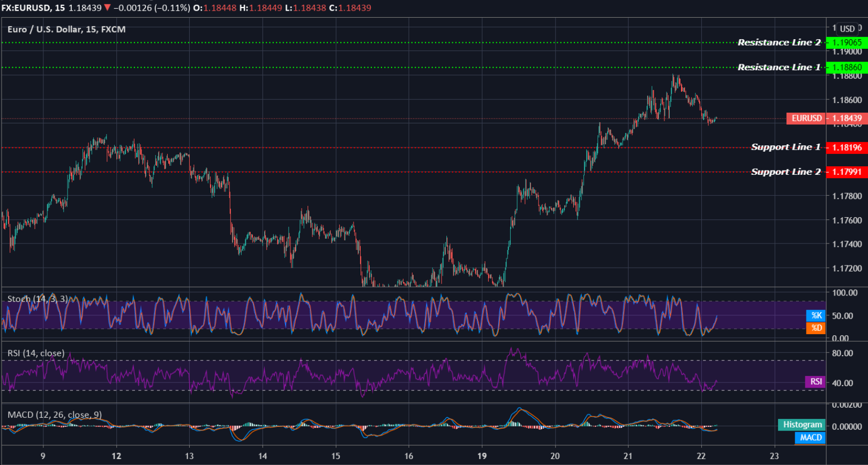Click the 1.18860 resistance price tag
This screenshot has height=465, width=868.
[x=847, y=67]
